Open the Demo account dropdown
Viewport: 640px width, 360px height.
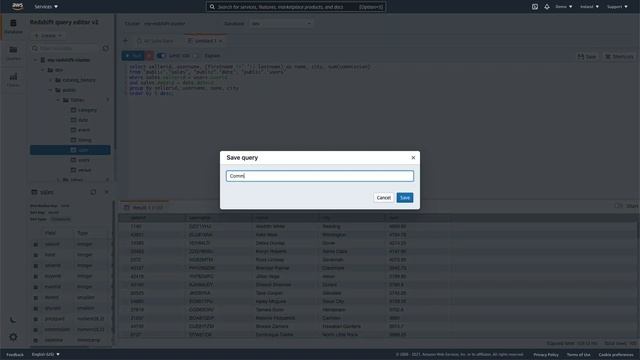pos(564,7)
